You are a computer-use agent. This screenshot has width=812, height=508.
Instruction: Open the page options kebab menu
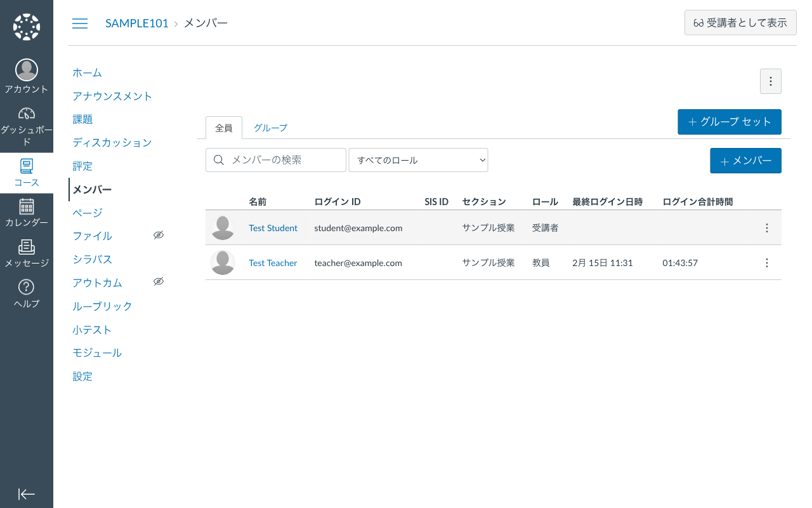click(770, 81)
